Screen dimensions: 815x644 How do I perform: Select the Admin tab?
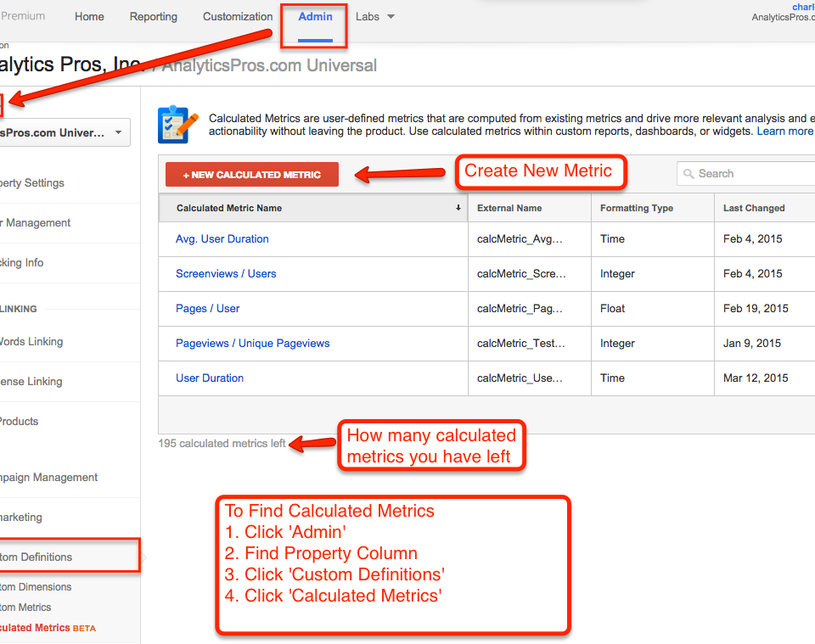point(315,17)
